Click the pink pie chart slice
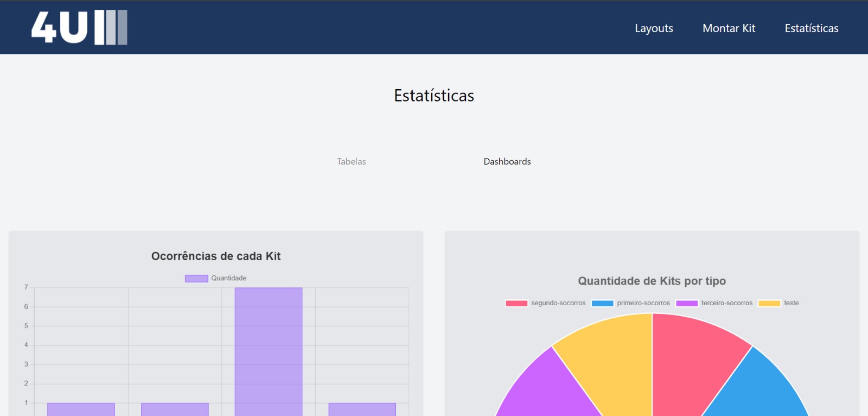The image size is (868, 416). point(689,364)
